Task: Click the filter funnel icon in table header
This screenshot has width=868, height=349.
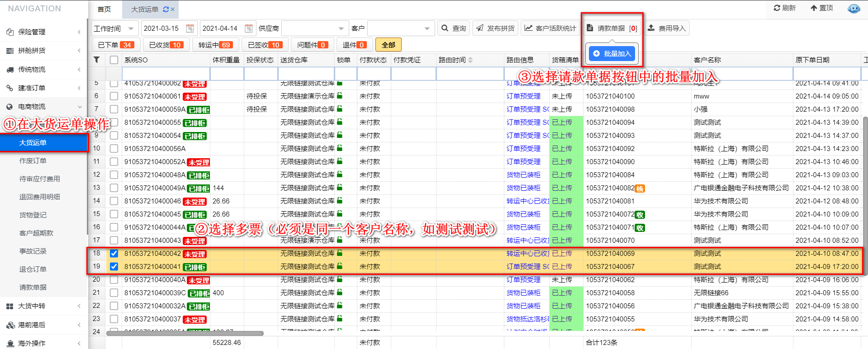Action: point(96,60)
